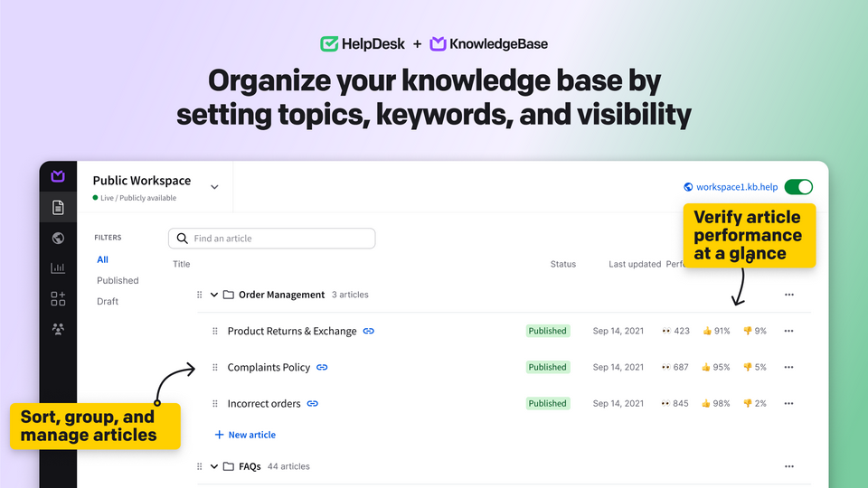Select the Draft filter
The image size is (868, 488).
coord(108,301)
